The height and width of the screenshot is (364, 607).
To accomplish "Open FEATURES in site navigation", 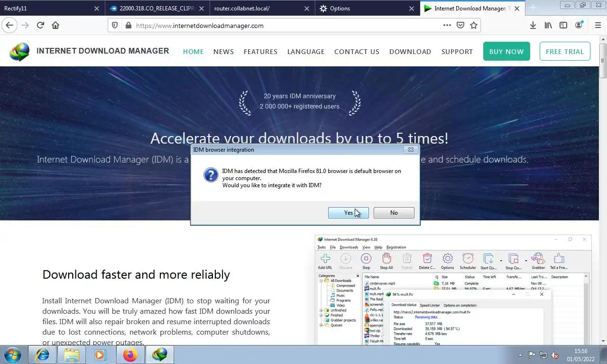I will coord(260,52).
